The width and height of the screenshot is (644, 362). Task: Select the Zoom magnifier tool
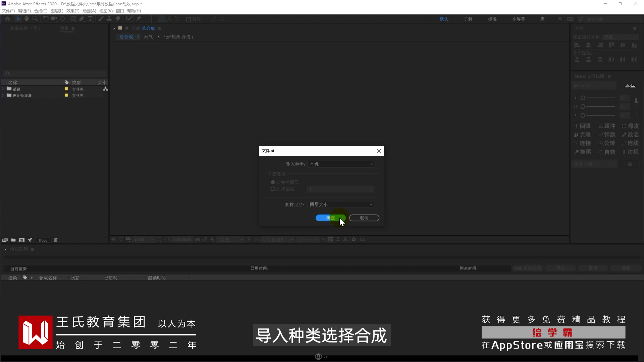pyautogui.click(x=35, y=19)
